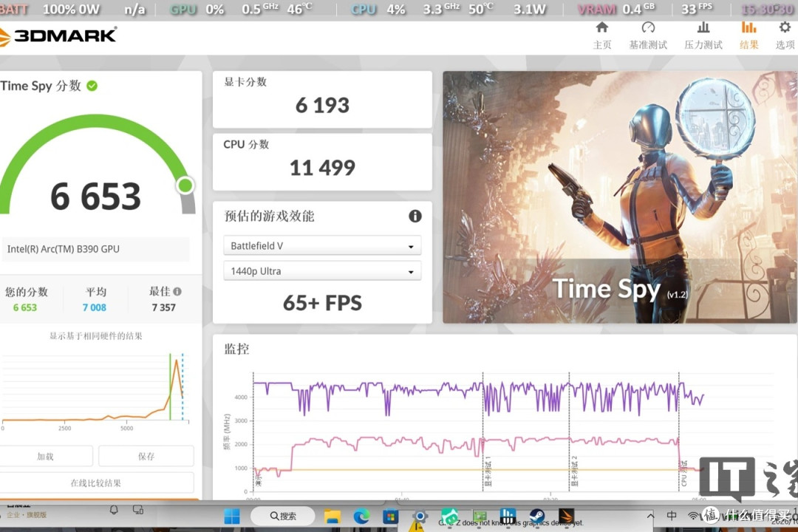The height and width of the screenshot is (532, 798).
Task: Click the green verified check beside Time Spy 分数
Action: click(92, 86)
